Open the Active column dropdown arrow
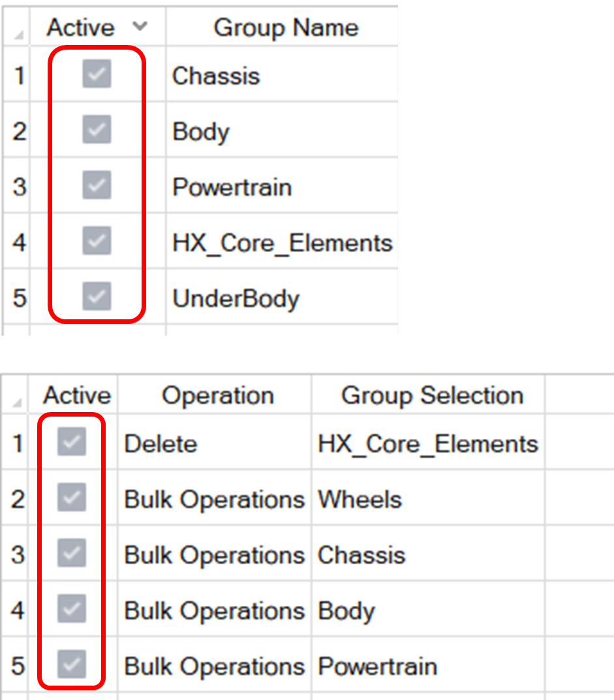Image resolution: width=614 pixels, height=700 pixels. (x=138, y=27)
